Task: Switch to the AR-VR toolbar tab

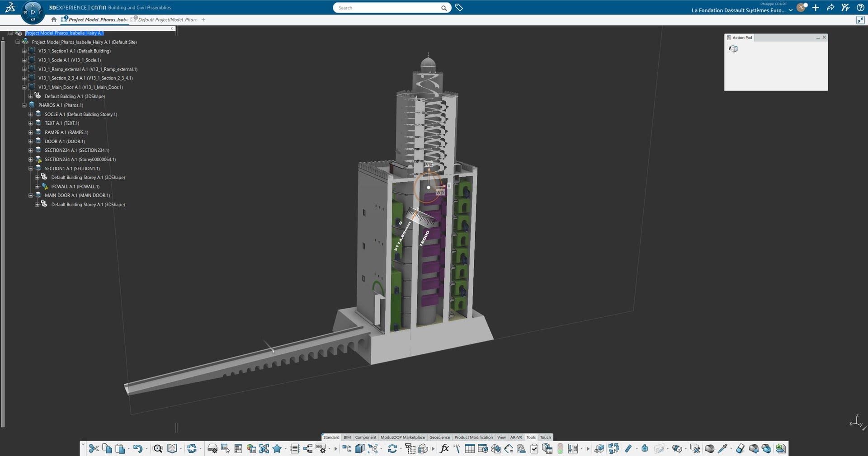Action: pyautogui.click(x=516, y=437)
